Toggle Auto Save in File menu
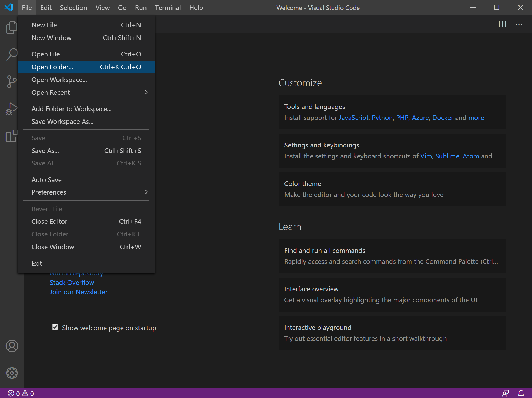 86,180
